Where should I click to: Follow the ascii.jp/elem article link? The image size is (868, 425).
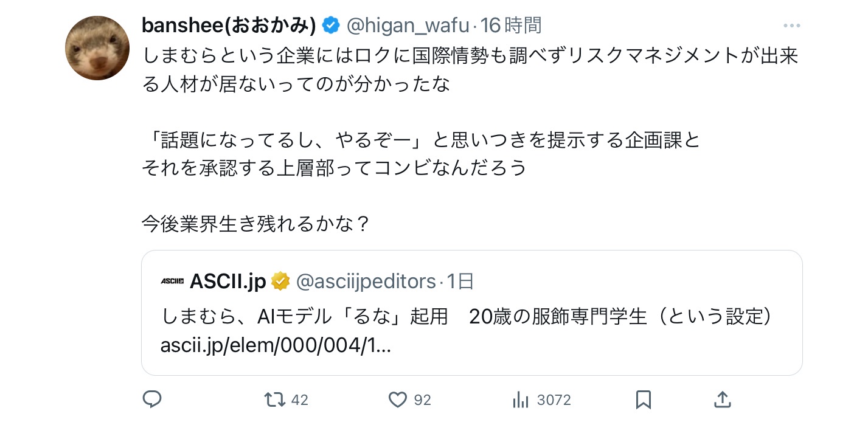[276, 345]
